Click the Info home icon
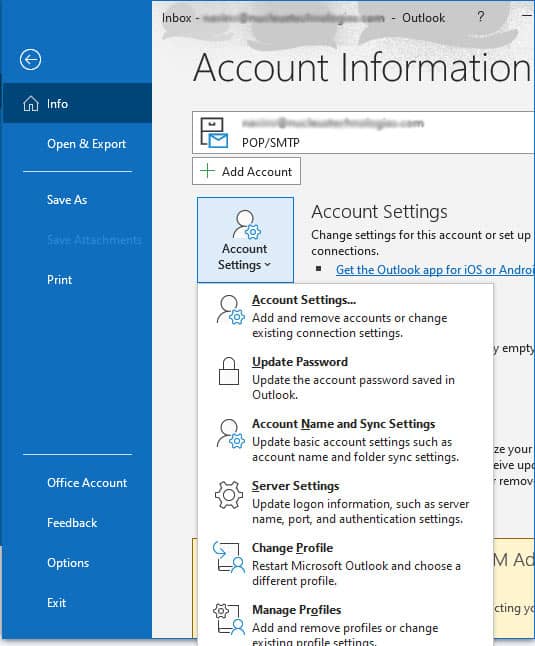The width and height of the screenshot is (535, 646). pyautogui.click(x=31, y=104)
